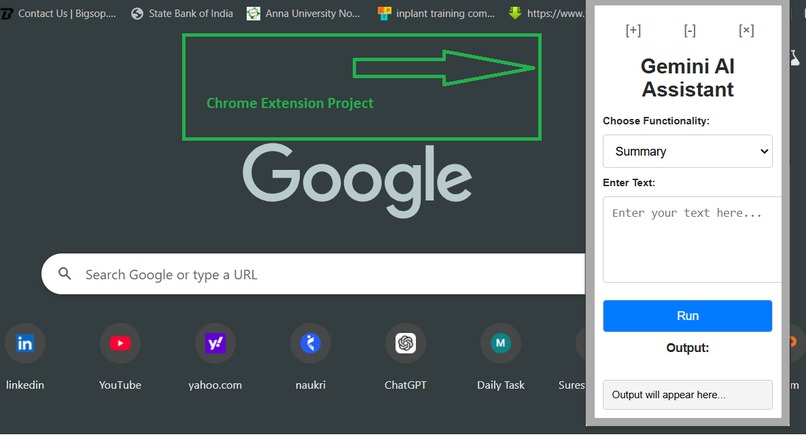Click the yahoo.com shortcut label
Screen dimensions: 806x439
coord(215,385)
